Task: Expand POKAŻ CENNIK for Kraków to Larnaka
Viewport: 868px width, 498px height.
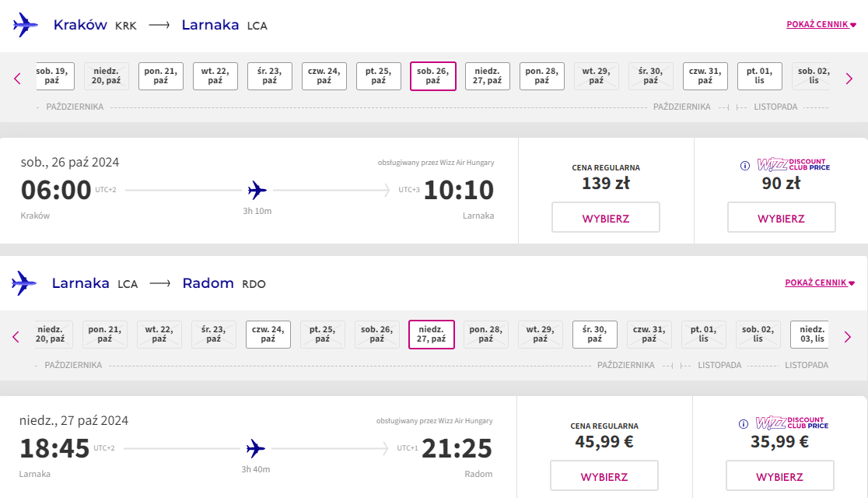Action: click(x=821, y=24)
